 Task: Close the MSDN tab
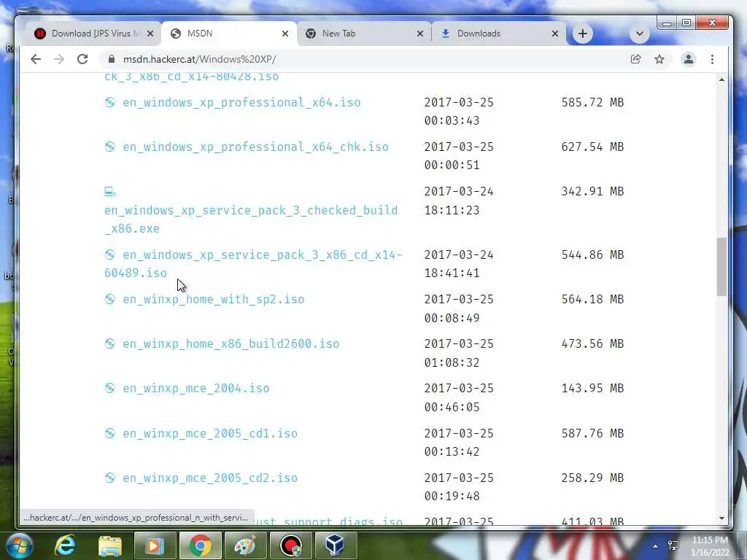pos(285,34)
